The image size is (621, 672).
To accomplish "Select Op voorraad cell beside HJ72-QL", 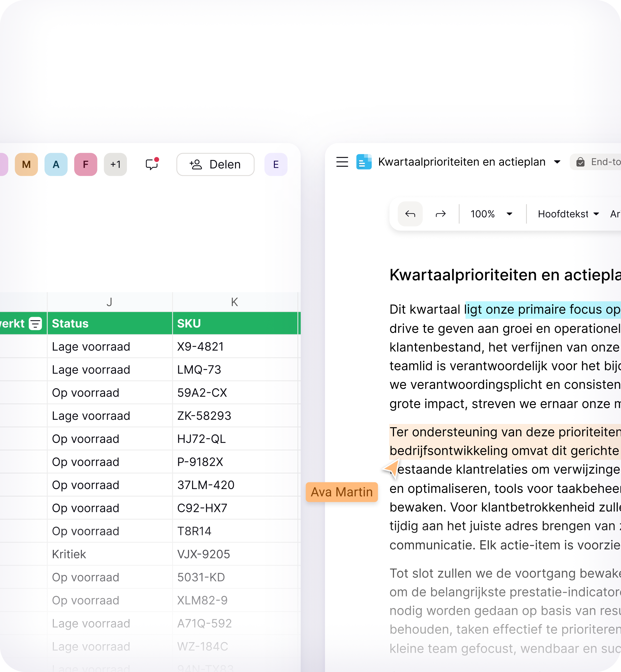I will [x=110, y=439].
